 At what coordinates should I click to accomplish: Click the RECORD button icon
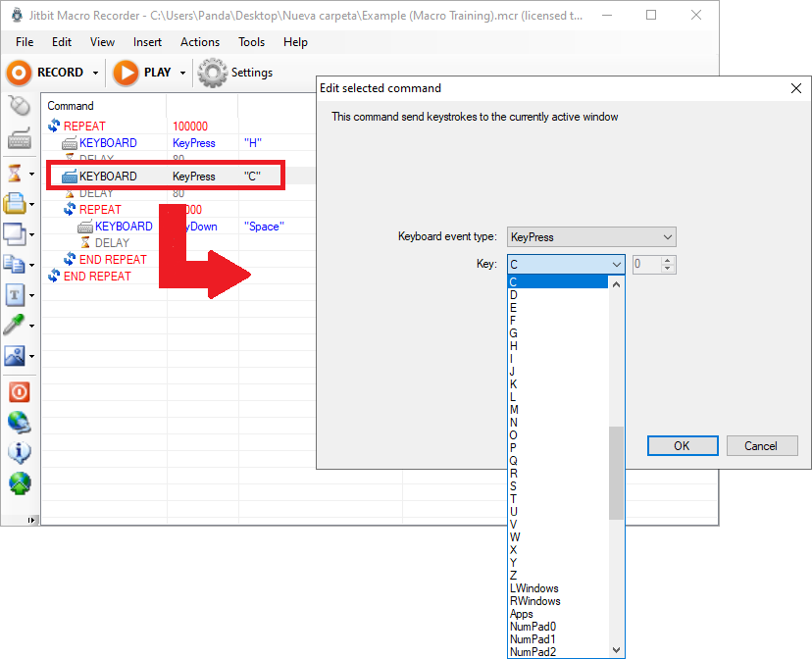[x=19, y=73]
